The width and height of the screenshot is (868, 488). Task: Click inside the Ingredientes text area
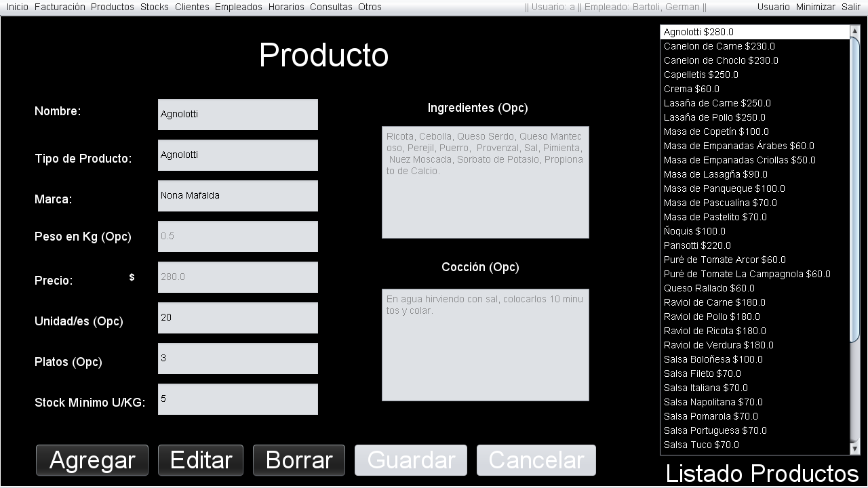[x=485, y=182]
